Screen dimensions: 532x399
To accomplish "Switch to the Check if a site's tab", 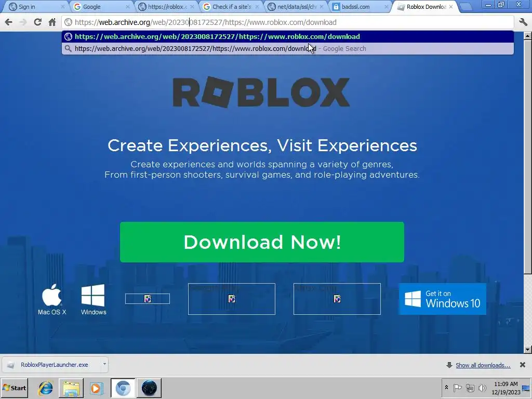I will 230,7.
